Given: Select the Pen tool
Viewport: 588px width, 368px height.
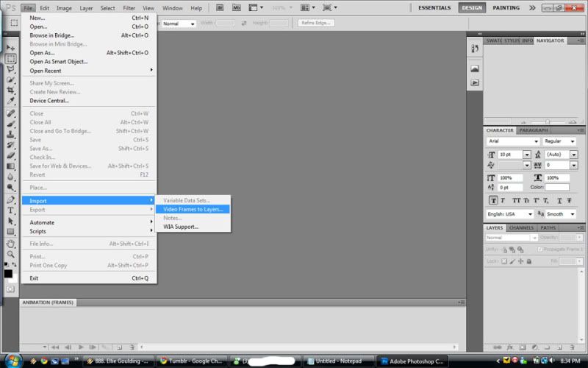Looking at the screenshot, I should (x=10, y=199).
